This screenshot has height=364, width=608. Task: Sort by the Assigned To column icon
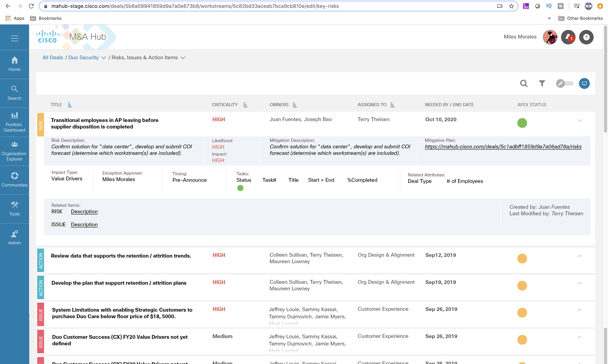[392, 105]
